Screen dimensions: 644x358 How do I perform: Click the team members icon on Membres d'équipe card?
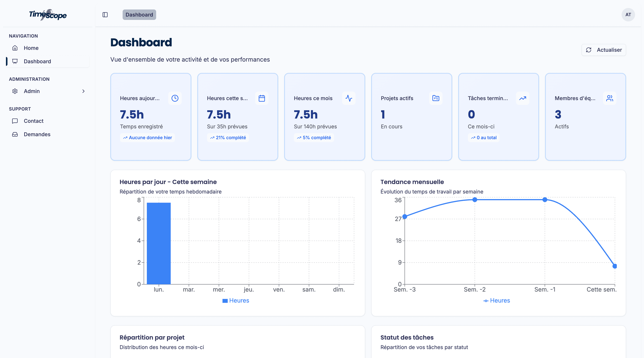tap(610, 98)
